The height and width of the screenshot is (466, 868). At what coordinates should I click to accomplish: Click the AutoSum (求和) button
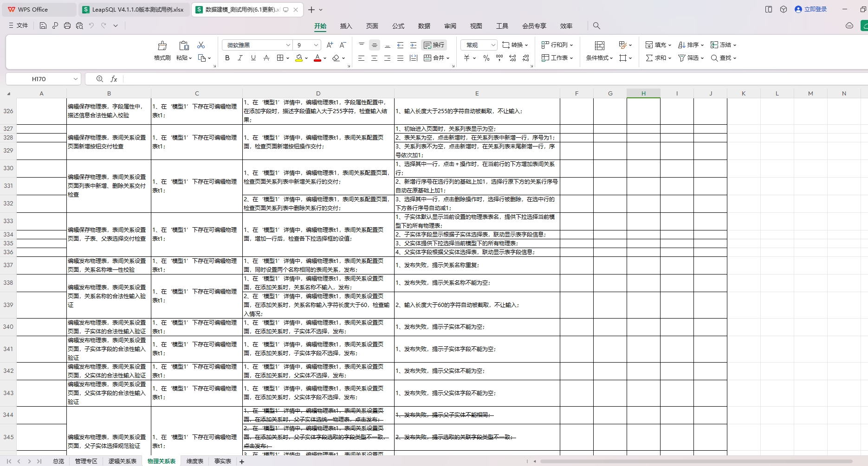click(658, 58)
